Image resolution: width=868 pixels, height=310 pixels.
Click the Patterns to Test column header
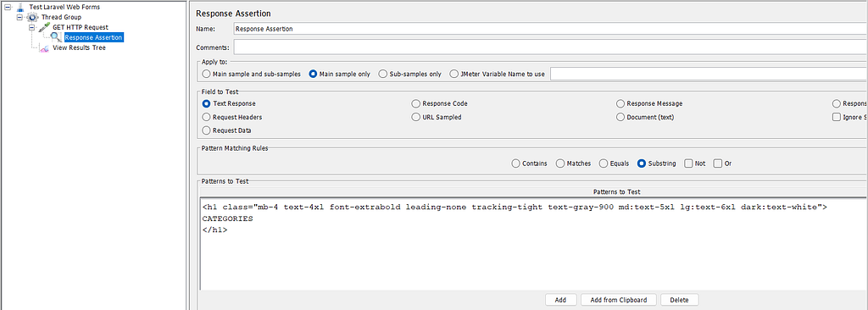point(617,192)
